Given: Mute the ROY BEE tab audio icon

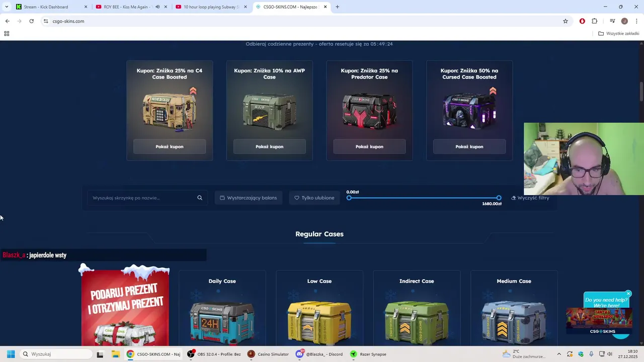Looking at the screenshot, I should (157, 7).
